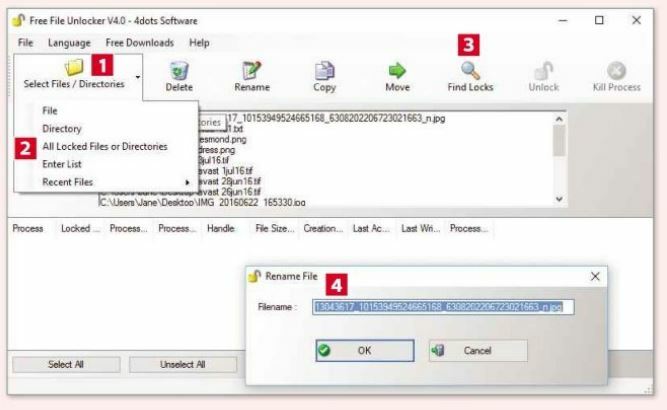Open the File menu

point(26,43)
